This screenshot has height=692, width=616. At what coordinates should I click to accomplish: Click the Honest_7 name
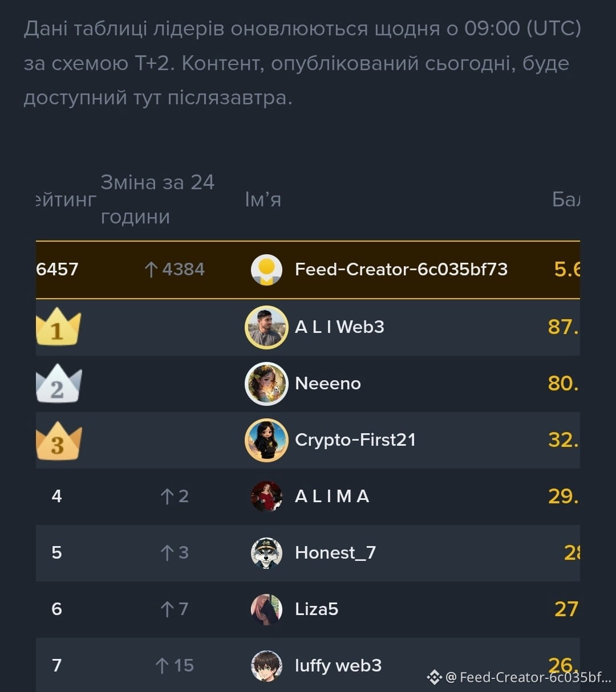(335, 553)
